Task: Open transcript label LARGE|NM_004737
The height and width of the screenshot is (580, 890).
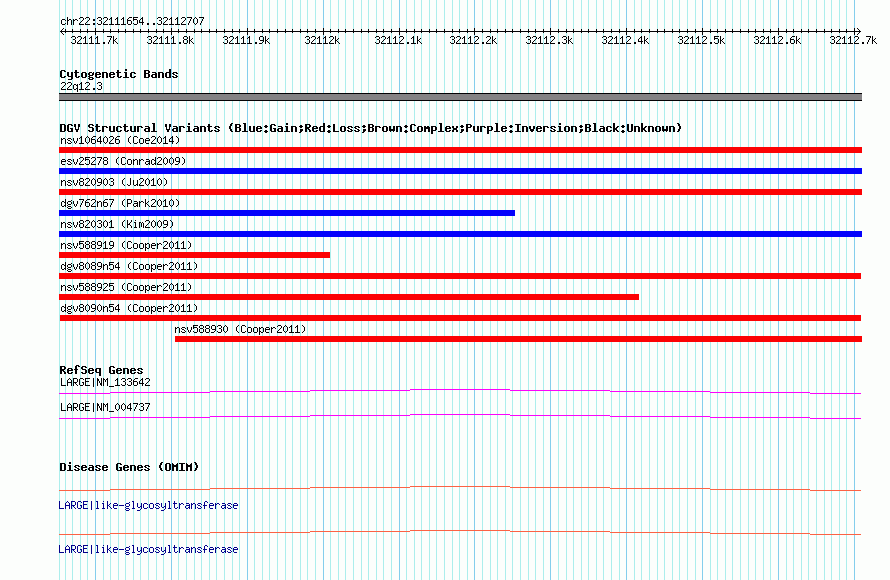Action: pyautogui.click(x=105, y=407)
